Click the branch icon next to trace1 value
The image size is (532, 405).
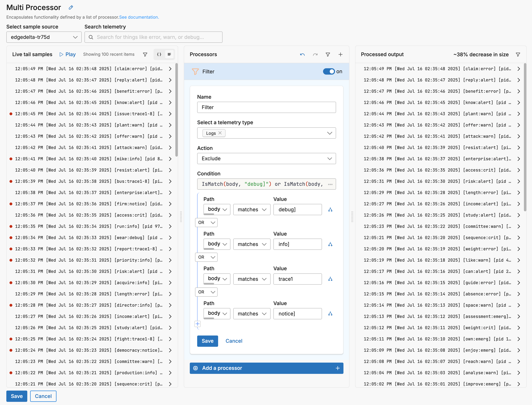330,279
